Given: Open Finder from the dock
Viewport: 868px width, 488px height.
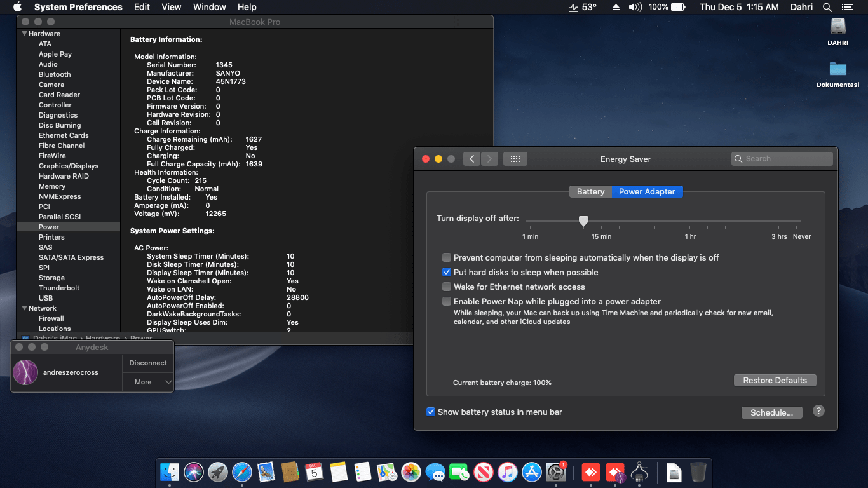Looking at the screenshot, I should click(x=170, y=472).
